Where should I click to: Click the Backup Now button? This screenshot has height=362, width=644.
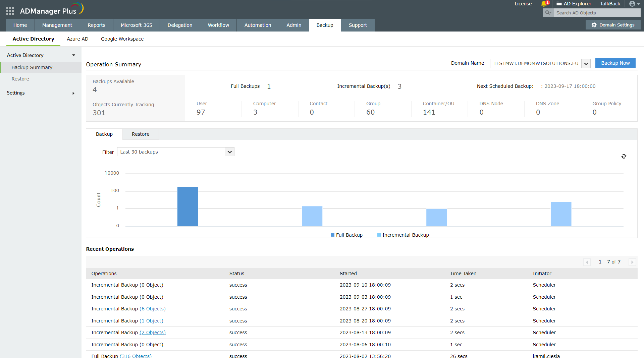[615, 63]
